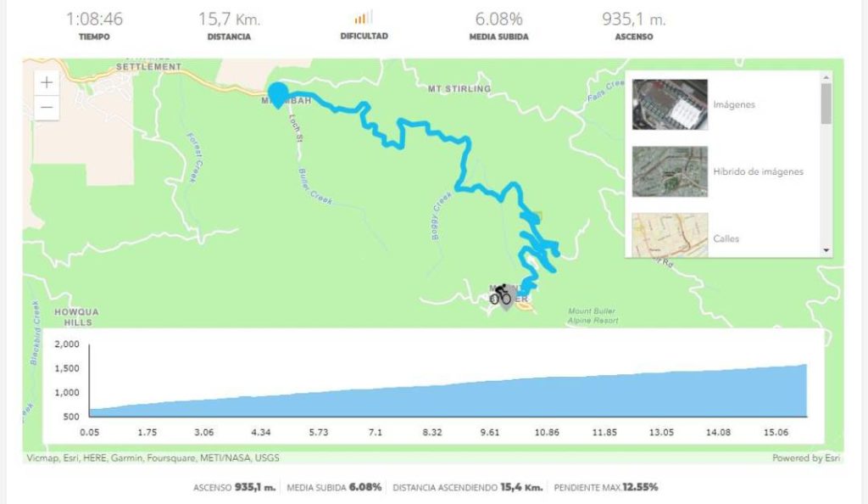The width and height of the screenshot is (868, 504).
Task: Choose the Híbrido de imágenes label
Action: pos(758,171)
